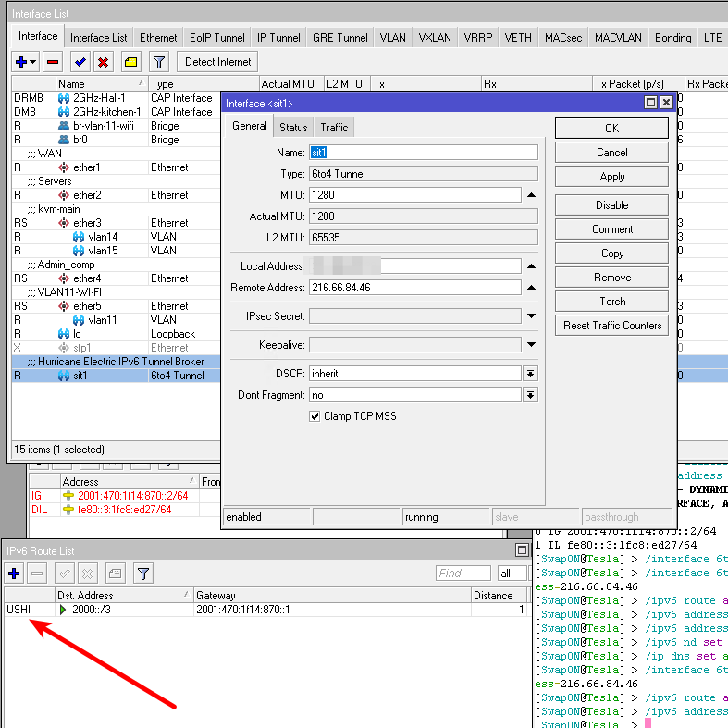Click the blue plus add interface button
728x728 pixels.
click(x=21, y=62)
